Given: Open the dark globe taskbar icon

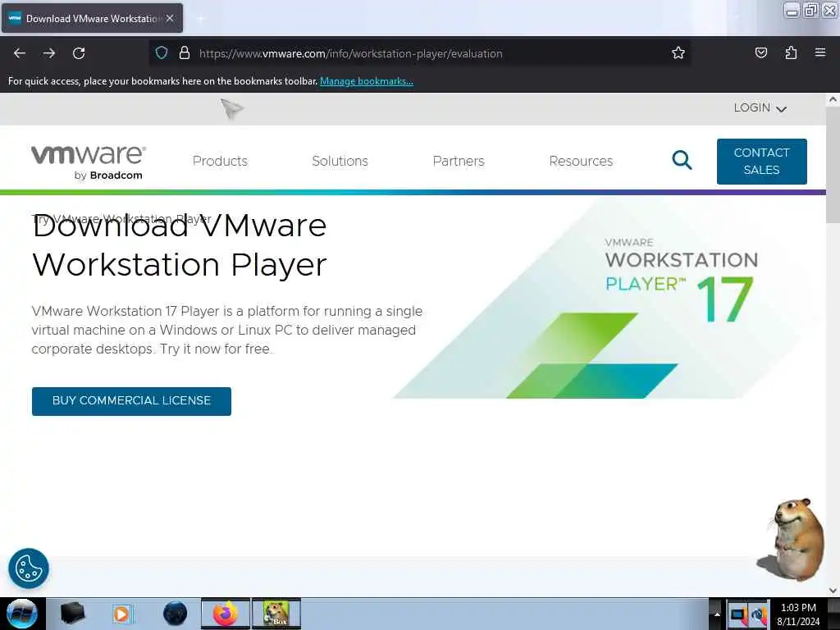Looking at the screenshot, I should 175,614.
